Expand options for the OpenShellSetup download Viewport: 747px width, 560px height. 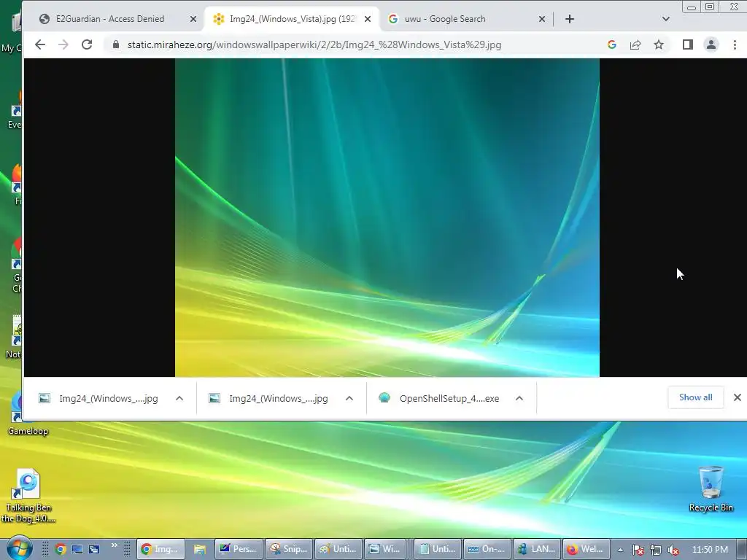pyautogui.click(x=519, y=399)
